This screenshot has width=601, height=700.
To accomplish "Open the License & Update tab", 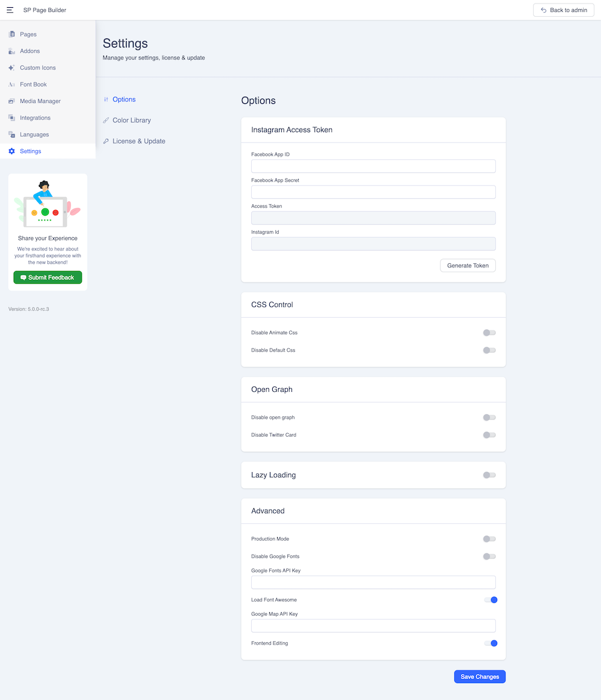I will coord(138,141).
